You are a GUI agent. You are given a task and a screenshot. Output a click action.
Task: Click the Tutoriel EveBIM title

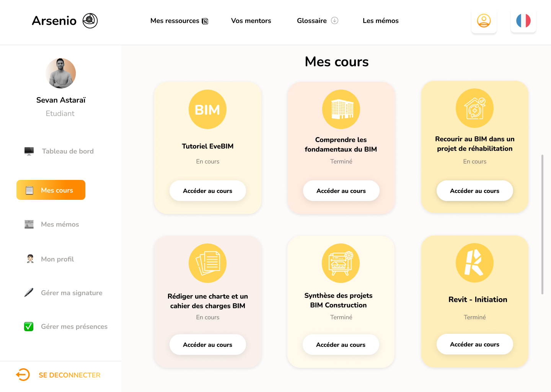click(x=208, y=146)
